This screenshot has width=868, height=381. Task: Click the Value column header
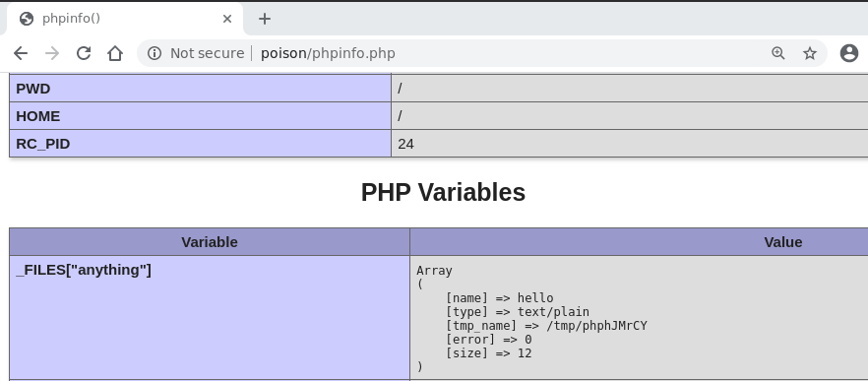pyautogui.click(x=782, y=242)
